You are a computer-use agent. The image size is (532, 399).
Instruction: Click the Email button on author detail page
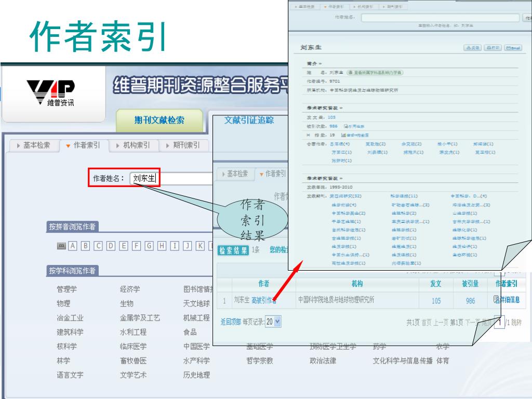point(513,48)
